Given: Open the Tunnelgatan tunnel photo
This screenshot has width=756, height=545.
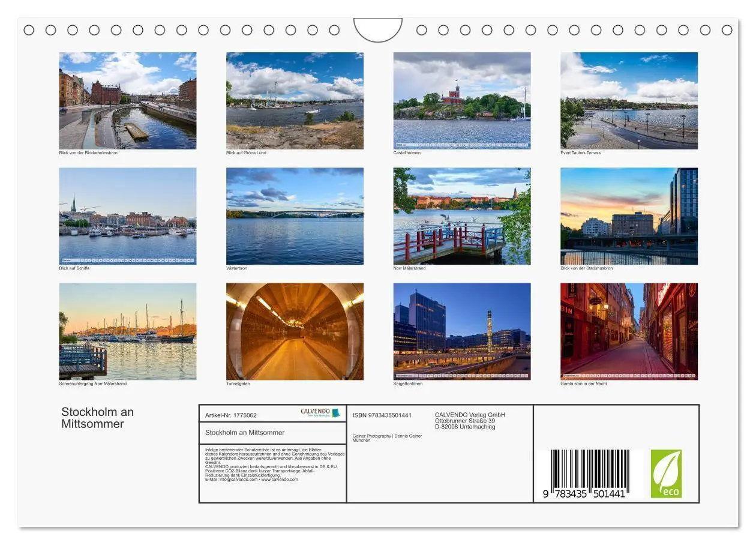Looking at the screenshot, I should (295, 331).
